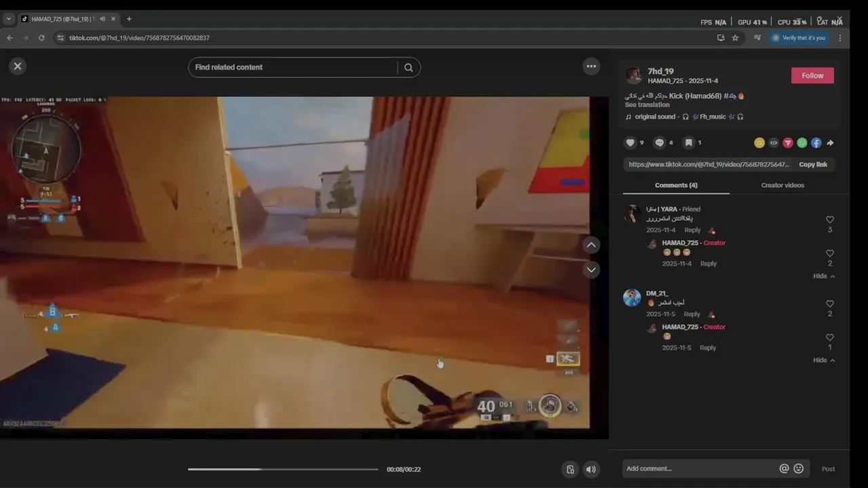Viewport: 868px width, 488px height.
Task: View site information icon beside URL
Action: (x=60, y=38)
